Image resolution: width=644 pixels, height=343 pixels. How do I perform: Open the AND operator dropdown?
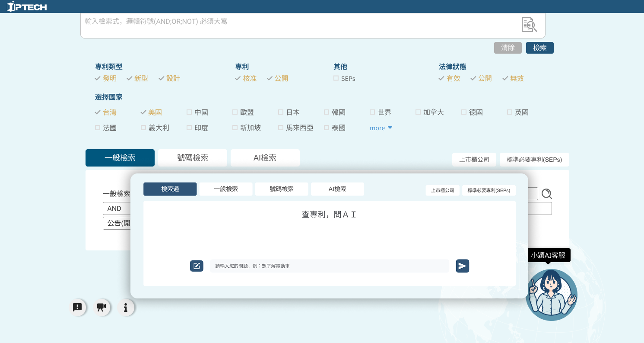point(116,208)
